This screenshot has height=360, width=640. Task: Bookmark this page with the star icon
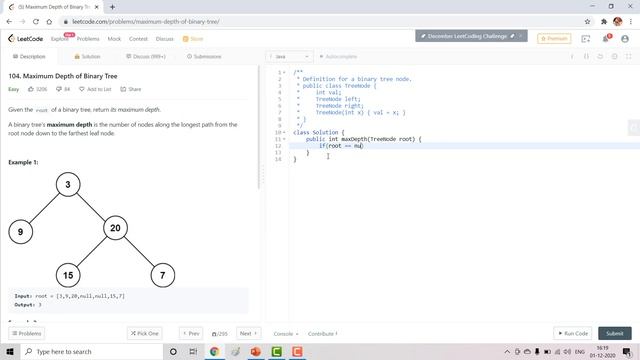click(x=587, y=22)
